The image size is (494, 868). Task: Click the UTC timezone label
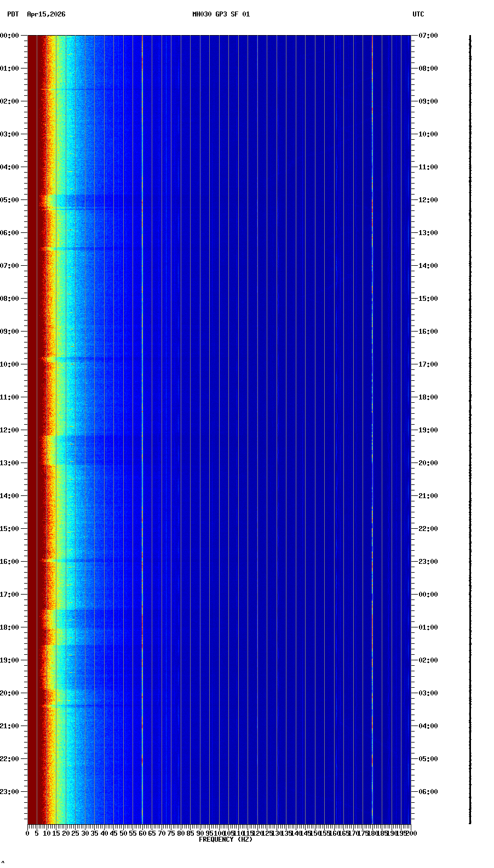point(418,14)
